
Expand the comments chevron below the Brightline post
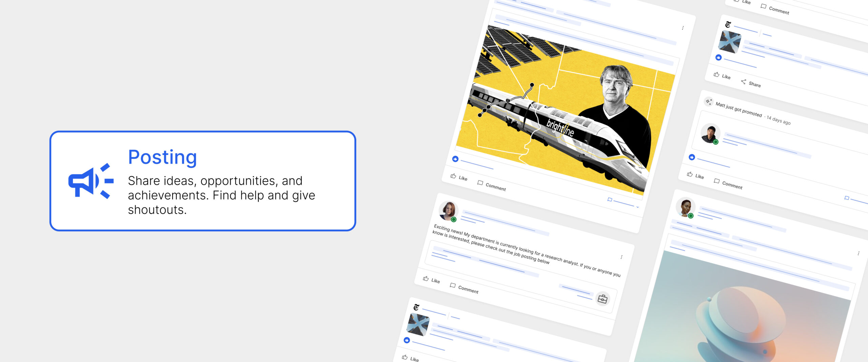point(637,207)
